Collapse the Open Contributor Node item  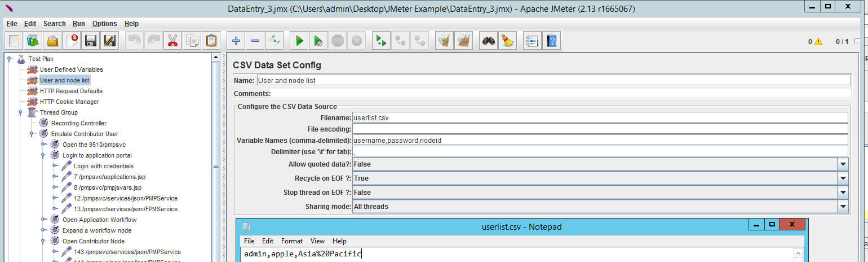(43, 241)
